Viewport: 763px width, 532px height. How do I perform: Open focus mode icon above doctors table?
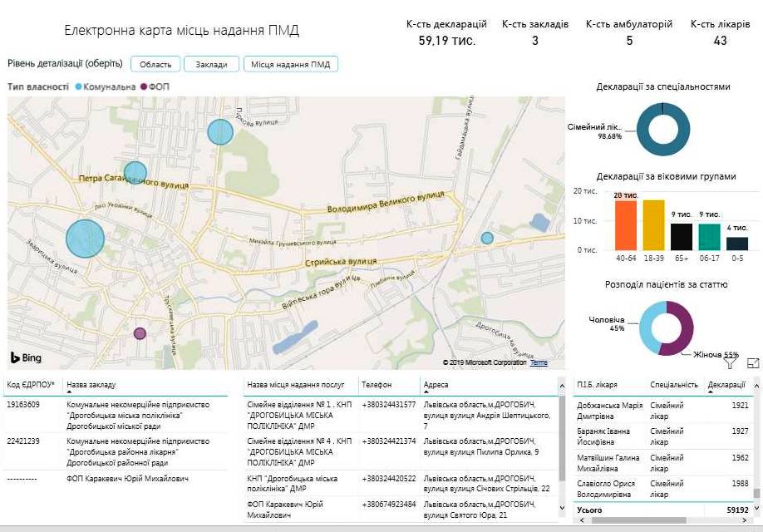point(753,363)
